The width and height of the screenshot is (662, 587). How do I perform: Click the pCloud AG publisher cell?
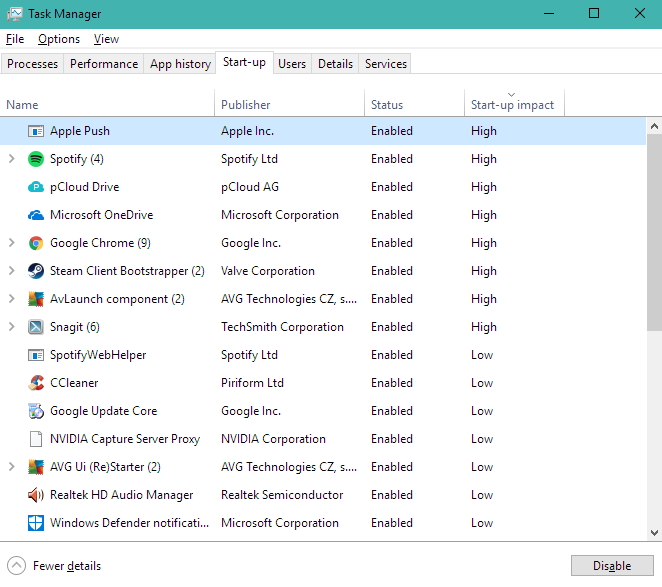(x=250, y=187)
